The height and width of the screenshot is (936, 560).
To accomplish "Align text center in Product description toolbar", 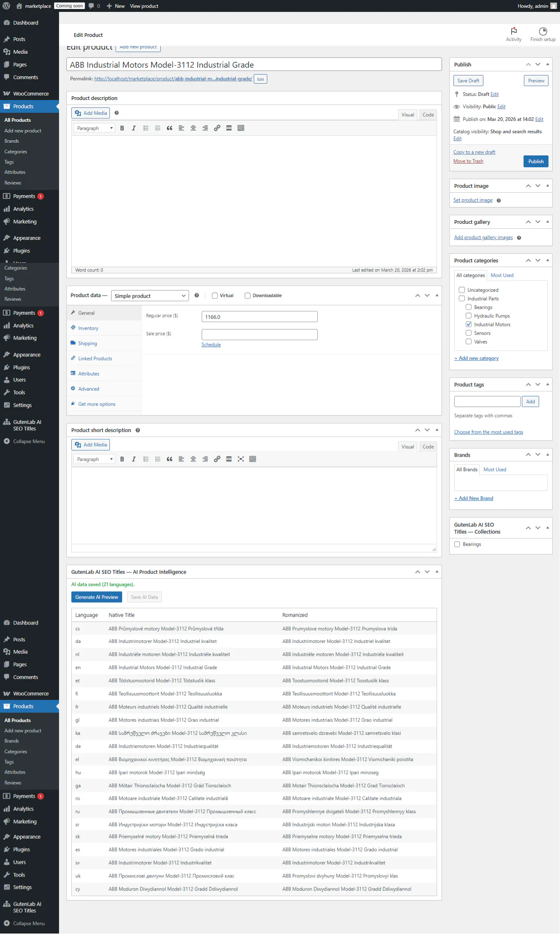I will coord(193,128).
